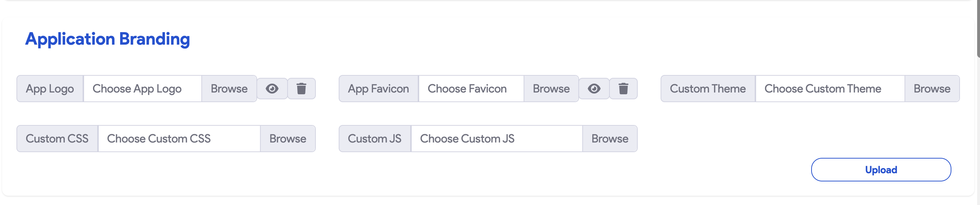
Task: Browse for a Custom Theme file
Action: [x=932, y=89]
